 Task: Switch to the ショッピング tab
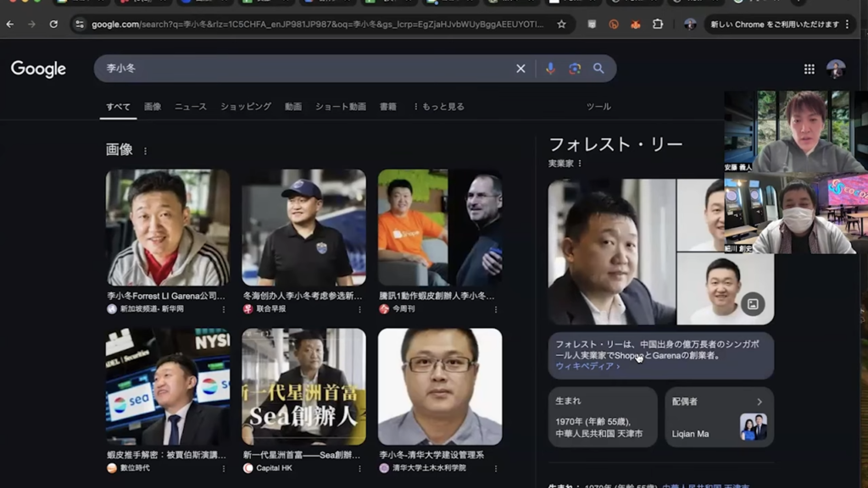[246, 106]
